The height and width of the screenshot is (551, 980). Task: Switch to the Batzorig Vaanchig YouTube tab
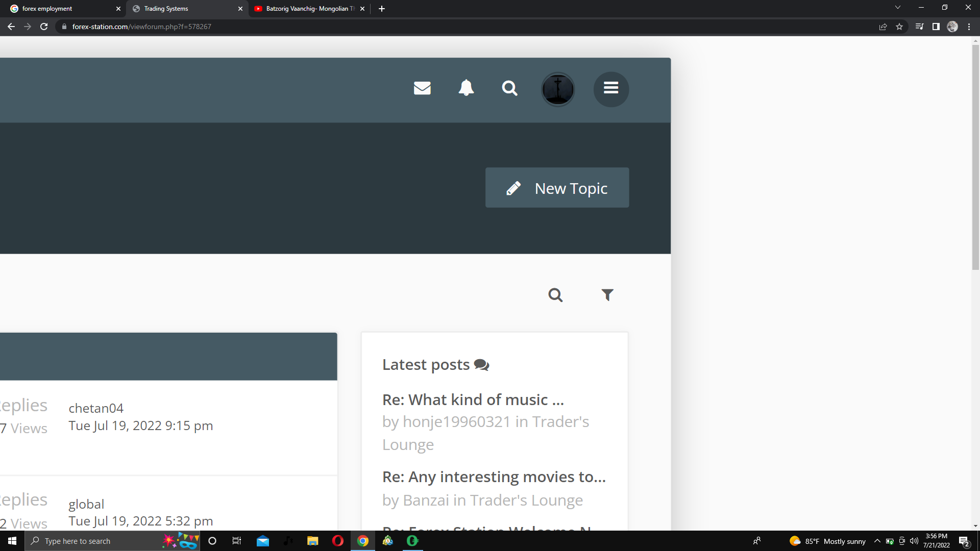click(x=306, y=9)
